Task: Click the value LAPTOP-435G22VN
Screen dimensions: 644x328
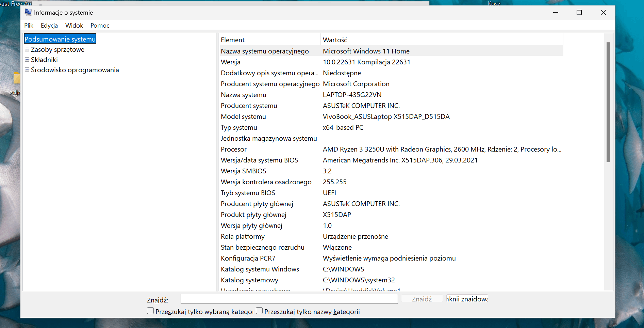Action: (352, 95)
